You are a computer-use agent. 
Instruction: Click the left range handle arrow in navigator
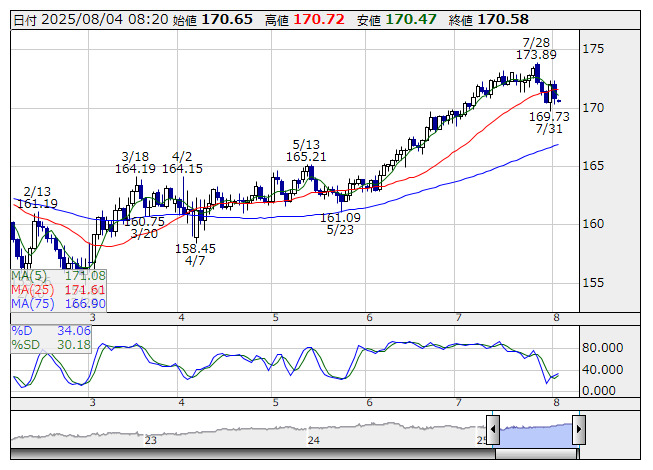point(493,429)
